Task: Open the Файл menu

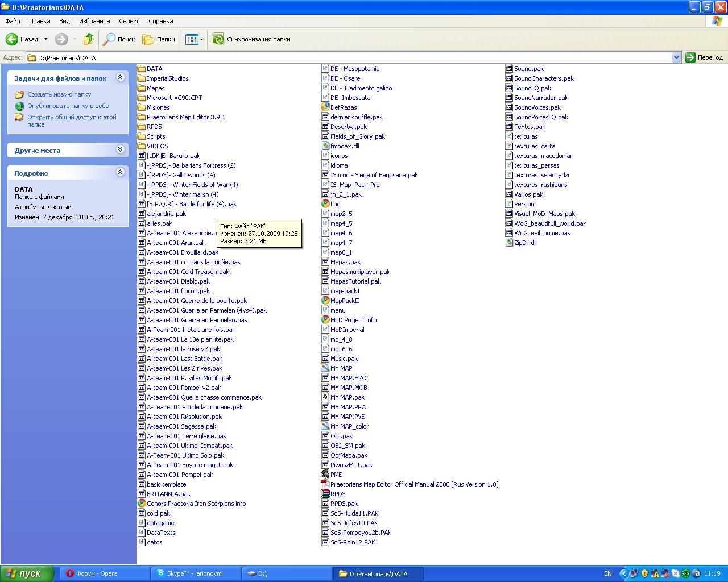Action: click(13, 21)
